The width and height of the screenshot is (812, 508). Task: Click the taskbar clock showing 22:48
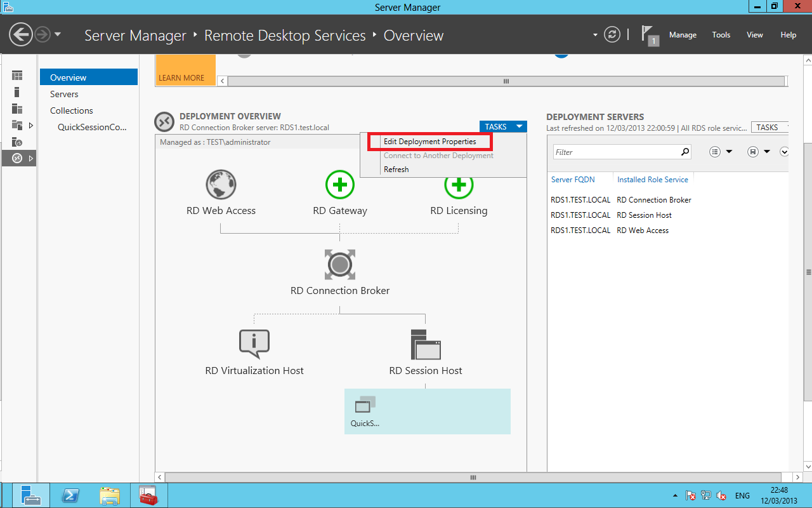[x=778, y=495]
